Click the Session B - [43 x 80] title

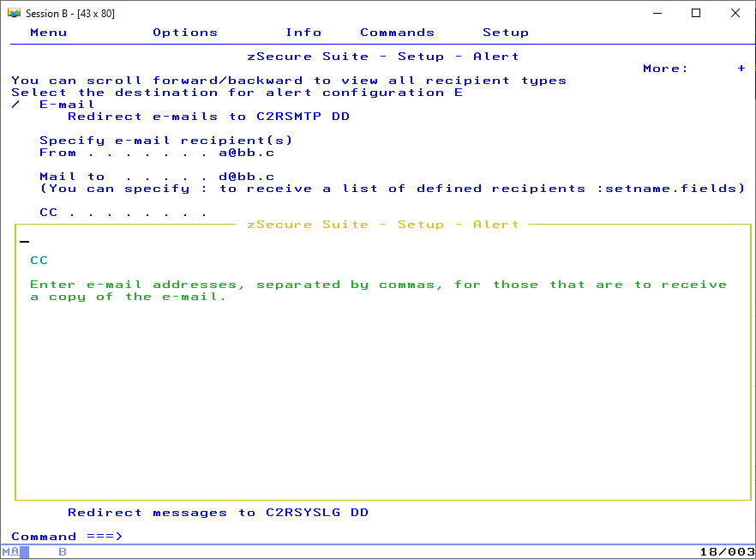coord(70,14)
